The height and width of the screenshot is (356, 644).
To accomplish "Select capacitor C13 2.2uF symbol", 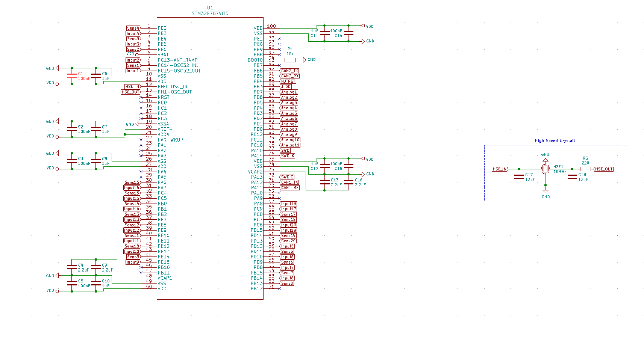I will [324, 182].
